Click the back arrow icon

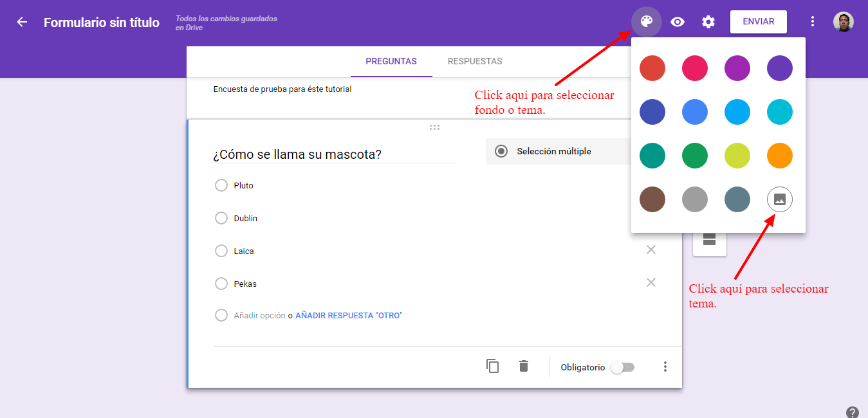(x=22, y=22)
